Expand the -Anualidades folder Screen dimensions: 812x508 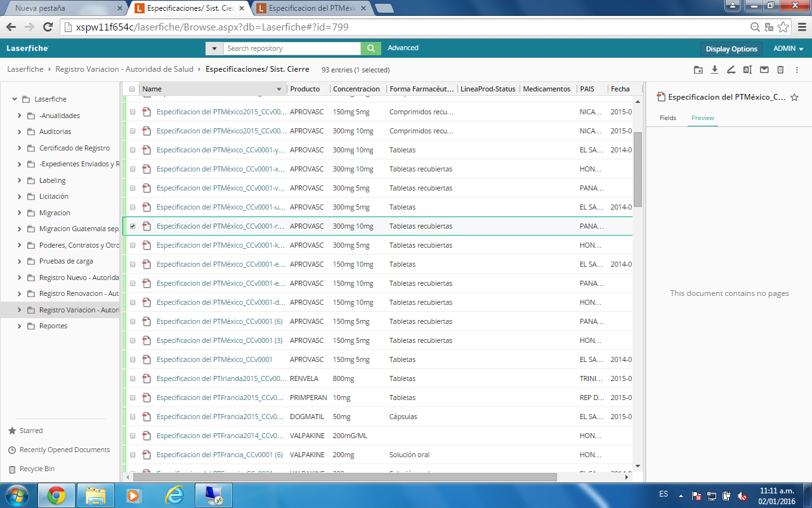(20, 116)
